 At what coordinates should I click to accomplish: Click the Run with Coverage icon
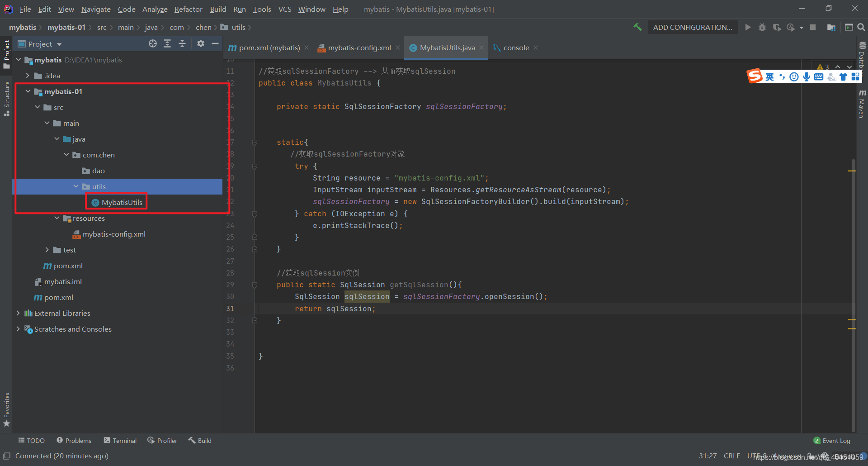pyautogui.click(x=777, y=27)
